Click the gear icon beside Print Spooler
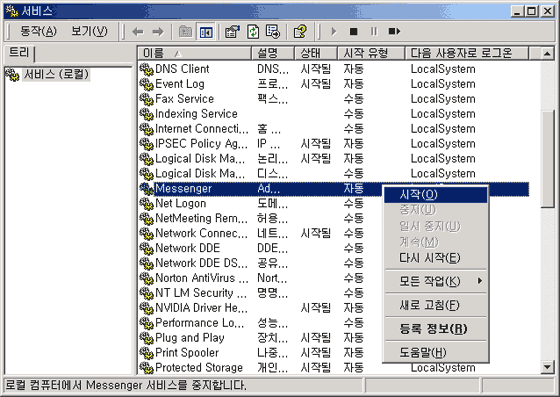 click(146, 353)
